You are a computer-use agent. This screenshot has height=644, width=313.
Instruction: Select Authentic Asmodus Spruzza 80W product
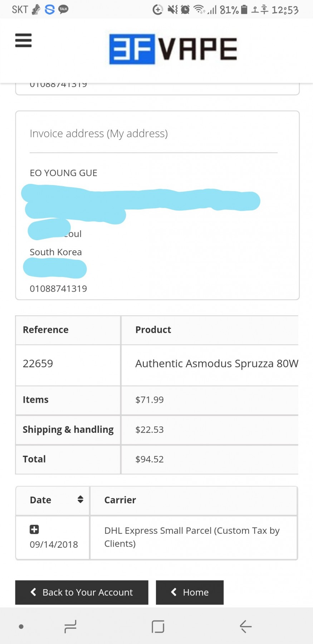pyautogui.click(x=216, y=364)
